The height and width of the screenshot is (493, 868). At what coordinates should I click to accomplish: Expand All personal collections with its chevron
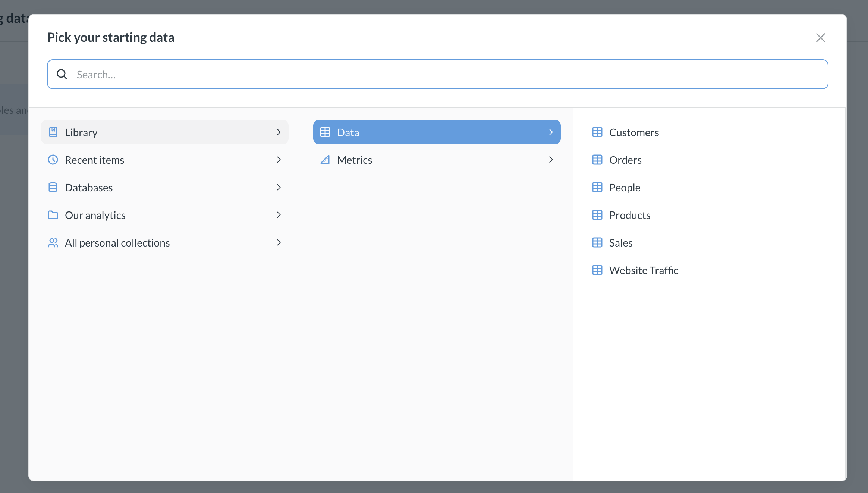279,242
